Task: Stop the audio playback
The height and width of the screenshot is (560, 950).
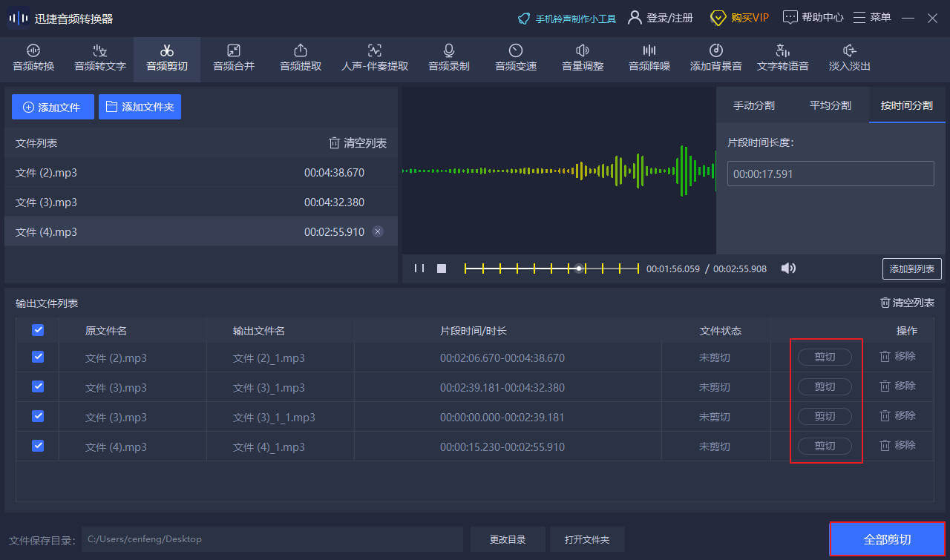Action: (x=442, y=269)
